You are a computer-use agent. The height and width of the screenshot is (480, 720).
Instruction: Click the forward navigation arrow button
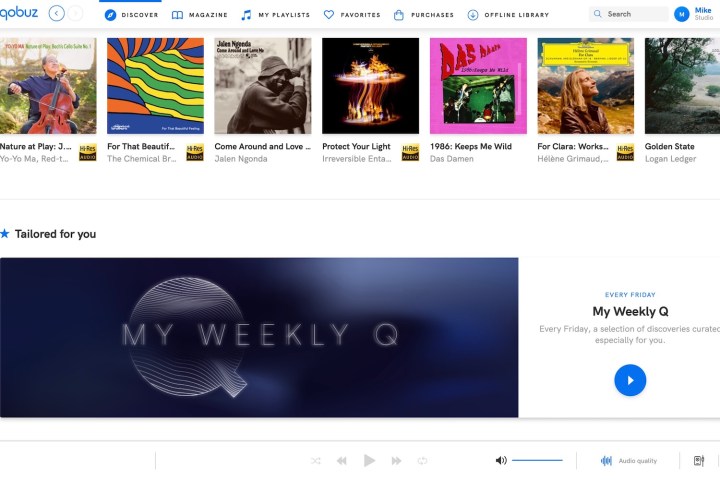point(75,13)
